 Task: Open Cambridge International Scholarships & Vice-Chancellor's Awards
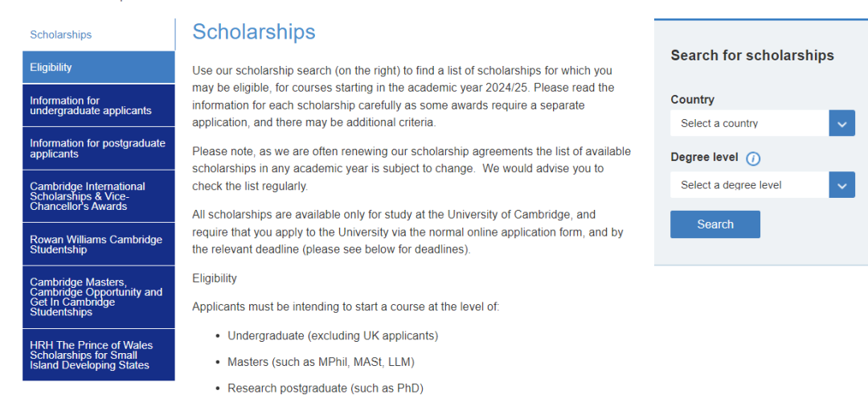click(99, 196)
